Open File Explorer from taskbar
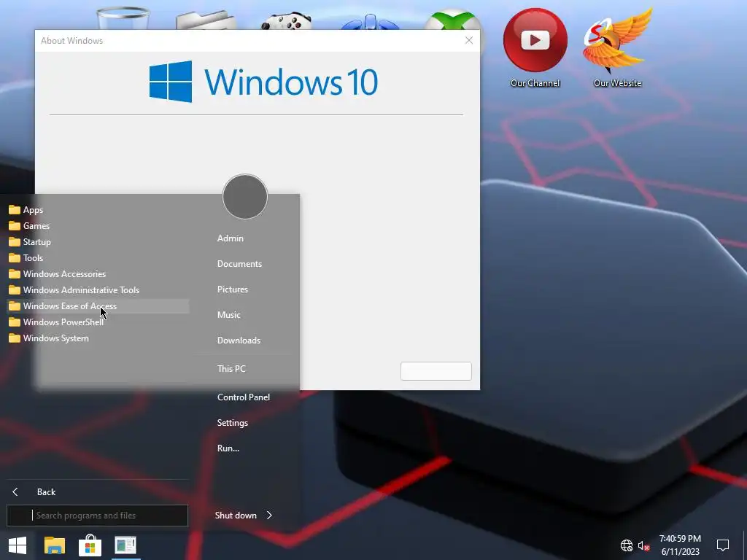 click(x=54, y=545)
